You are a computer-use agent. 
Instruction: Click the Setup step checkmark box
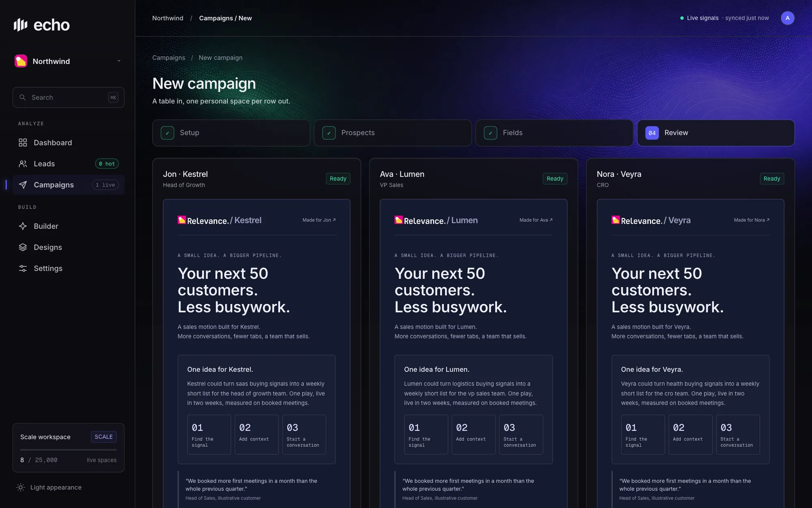coord(167,133)
